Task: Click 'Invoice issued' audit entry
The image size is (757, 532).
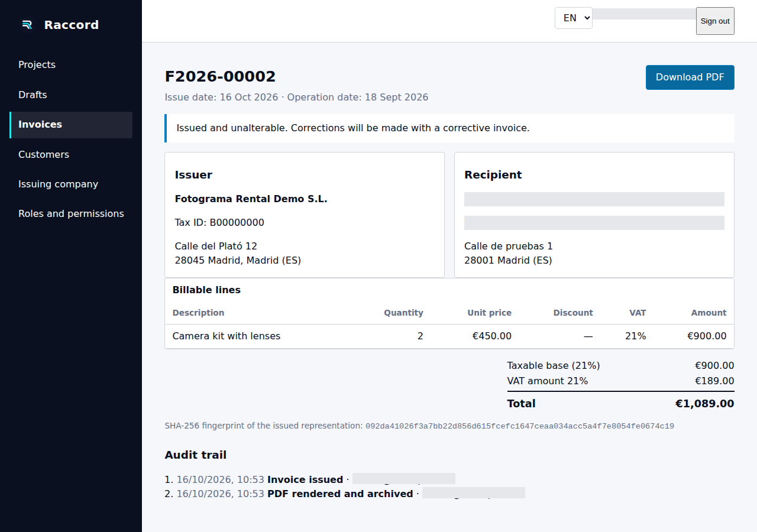Action: 305,480
